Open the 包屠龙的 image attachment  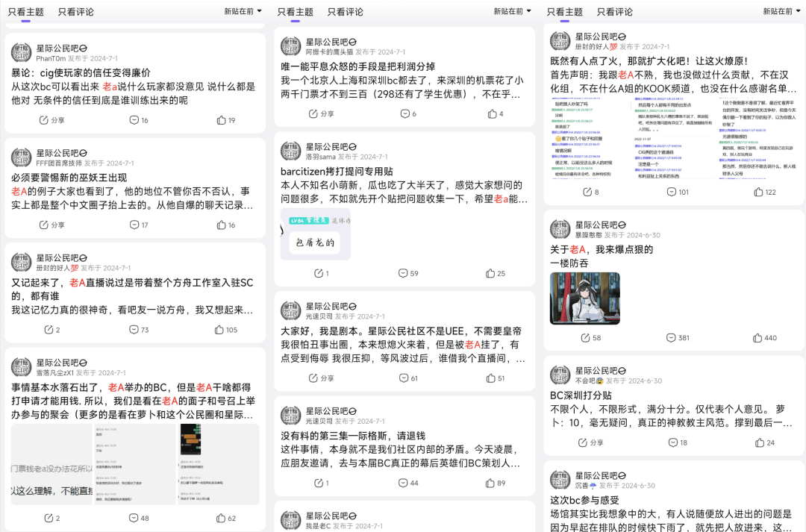(316, 234)
